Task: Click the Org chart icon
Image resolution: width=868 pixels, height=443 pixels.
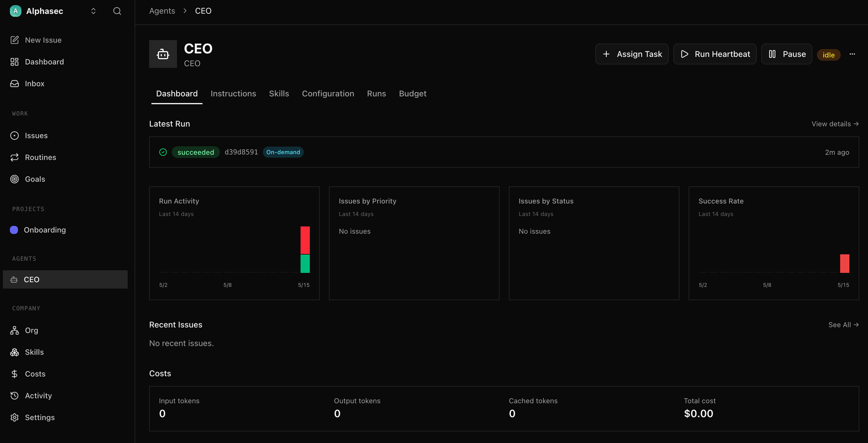Action: [14, 331]
